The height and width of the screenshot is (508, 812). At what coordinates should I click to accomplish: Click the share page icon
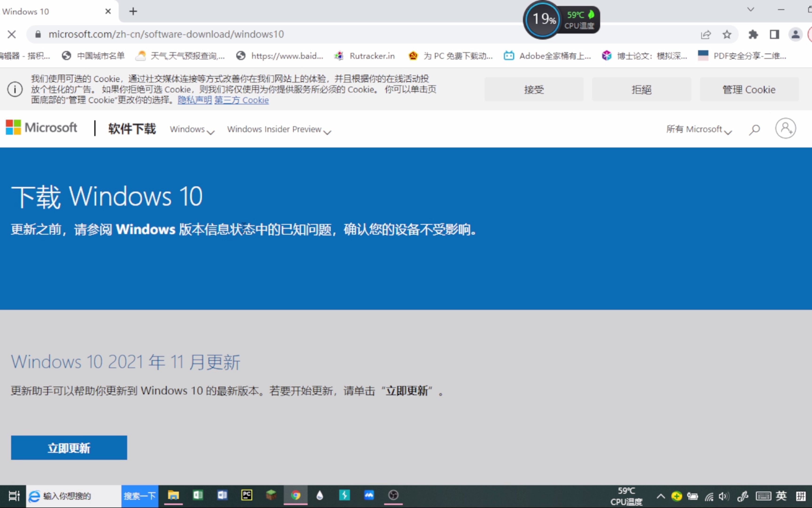coord(706,34)
